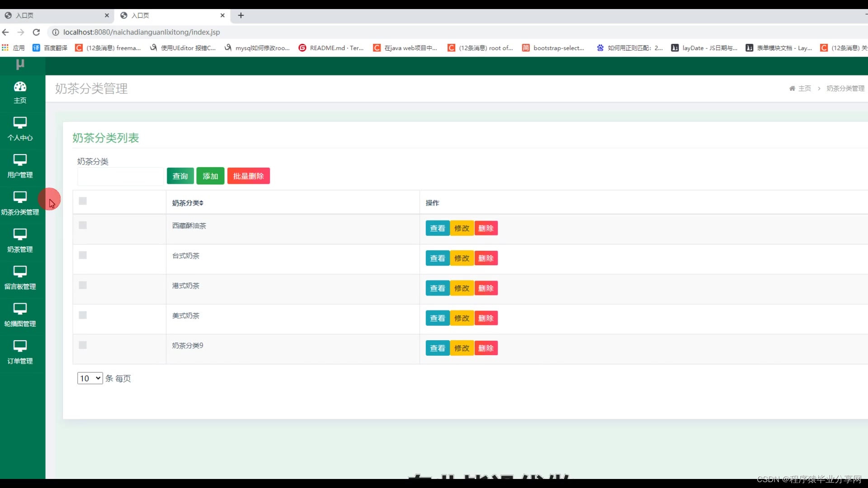Click 主页 breadcrumb link
The height and width of the screenshot is (488, 868).
(x=804, y=89)
